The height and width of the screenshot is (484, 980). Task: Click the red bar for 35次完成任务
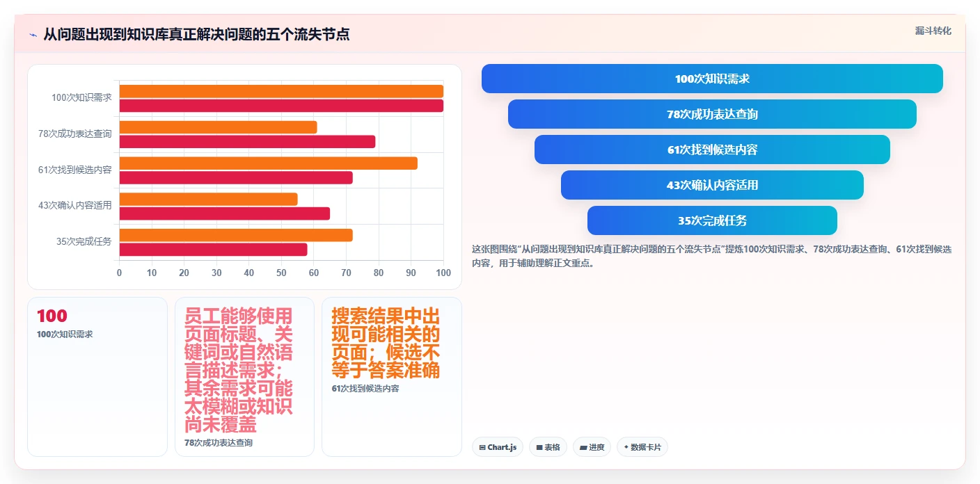click(213, 250)
